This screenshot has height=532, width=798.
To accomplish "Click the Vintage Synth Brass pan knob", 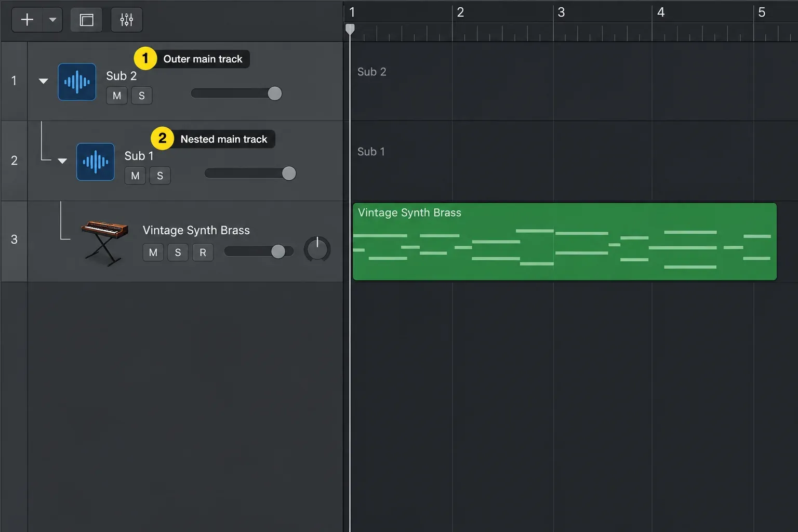I will point(317,249).
